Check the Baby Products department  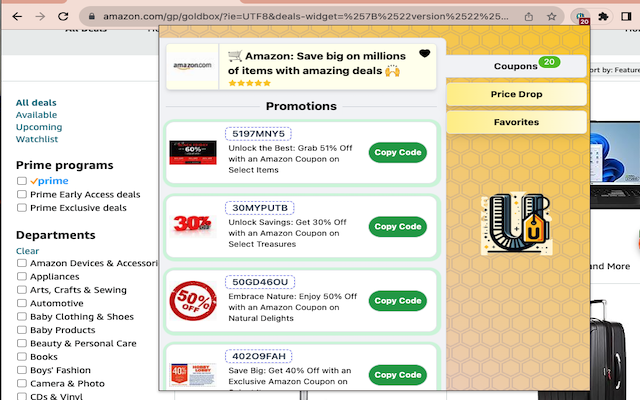point(22,330)
